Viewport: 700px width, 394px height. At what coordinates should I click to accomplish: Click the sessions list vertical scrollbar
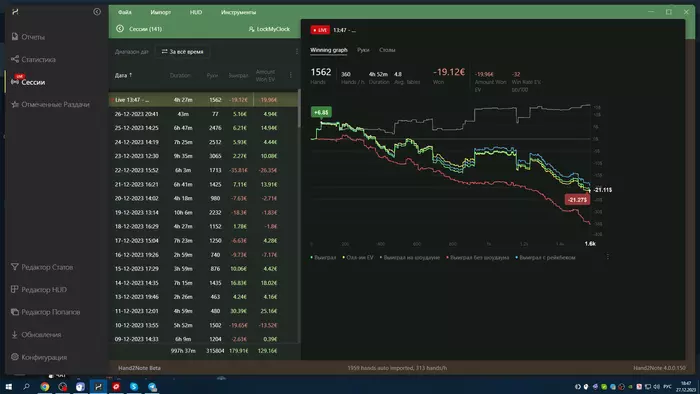(x=299, y=109)
